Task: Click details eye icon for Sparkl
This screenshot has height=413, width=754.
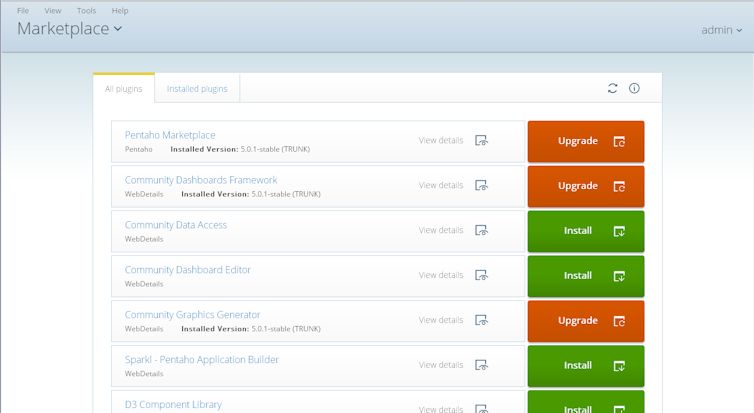Action: [x=481, y=365]
